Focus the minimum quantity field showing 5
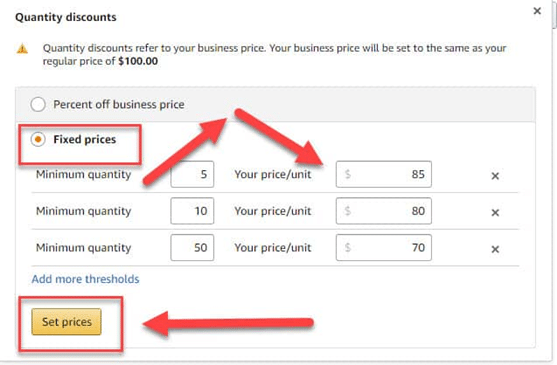The height and width of the screenshot is (365, 557). (192, 174)
